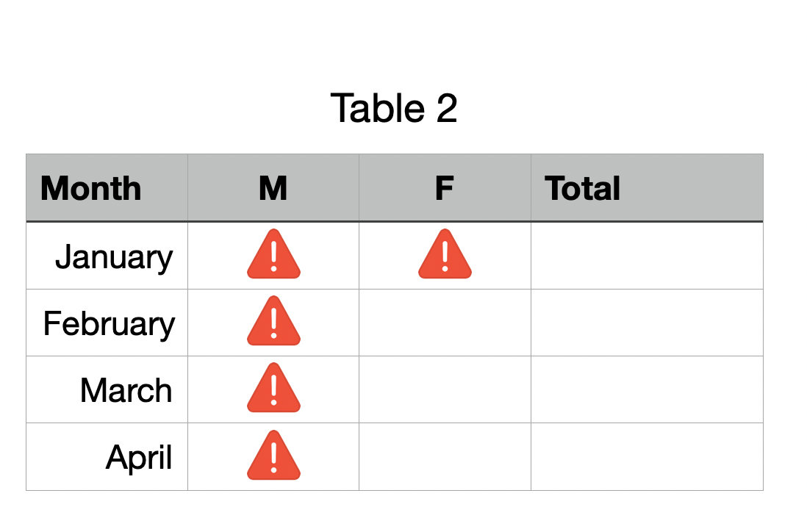Viewport: 807px width, 532px height.
Task: Select the Table 2 title text
Action: 394,108
